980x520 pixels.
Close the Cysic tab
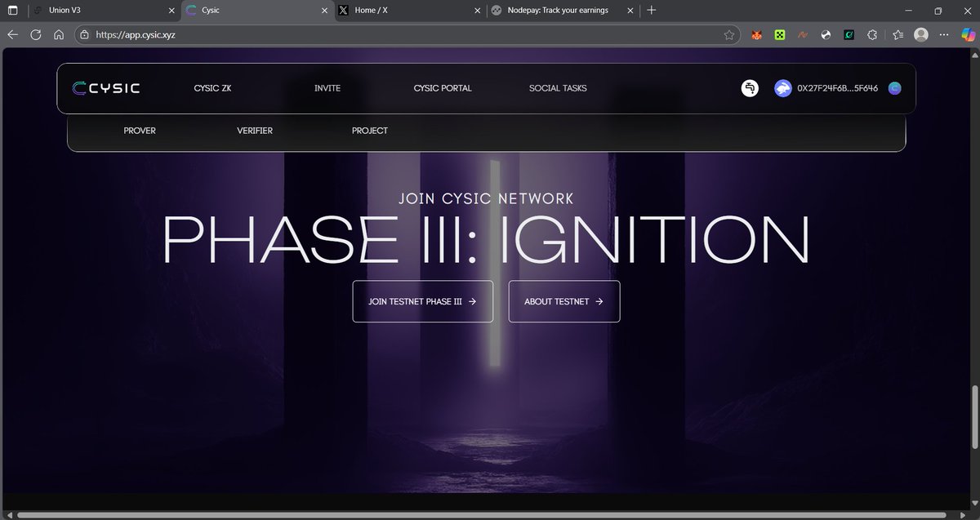[323, 11]
